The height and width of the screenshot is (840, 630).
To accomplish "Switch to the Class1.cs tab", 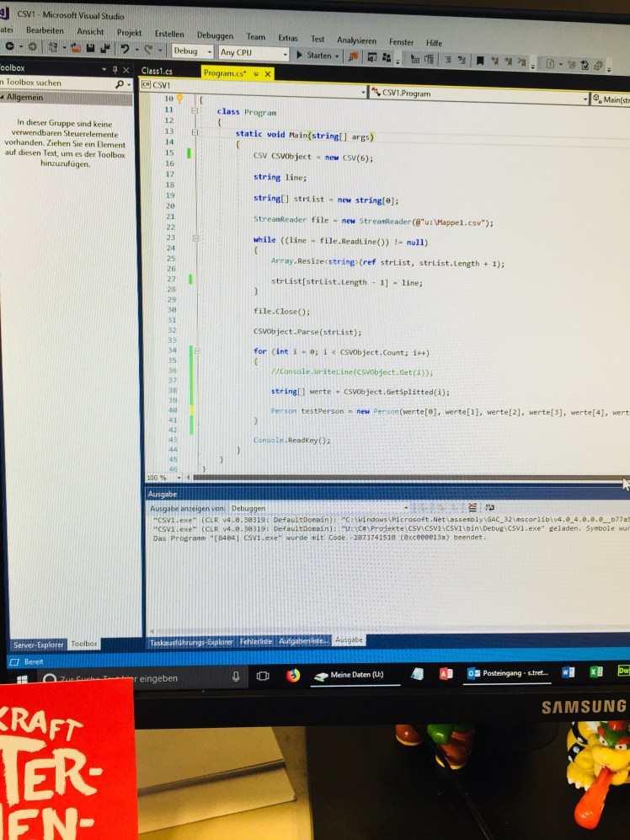I will click(x=157, y=72).
